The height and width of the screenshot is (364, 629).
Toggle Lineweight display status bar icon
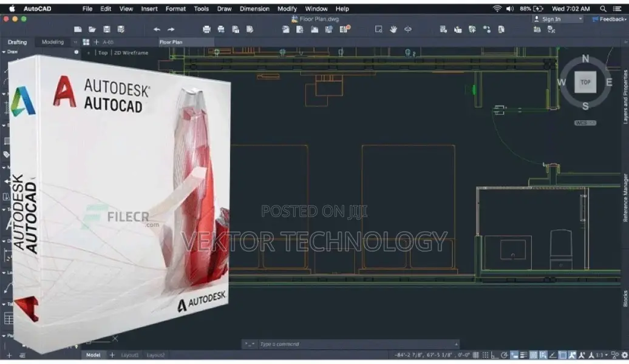coord(524,355)
